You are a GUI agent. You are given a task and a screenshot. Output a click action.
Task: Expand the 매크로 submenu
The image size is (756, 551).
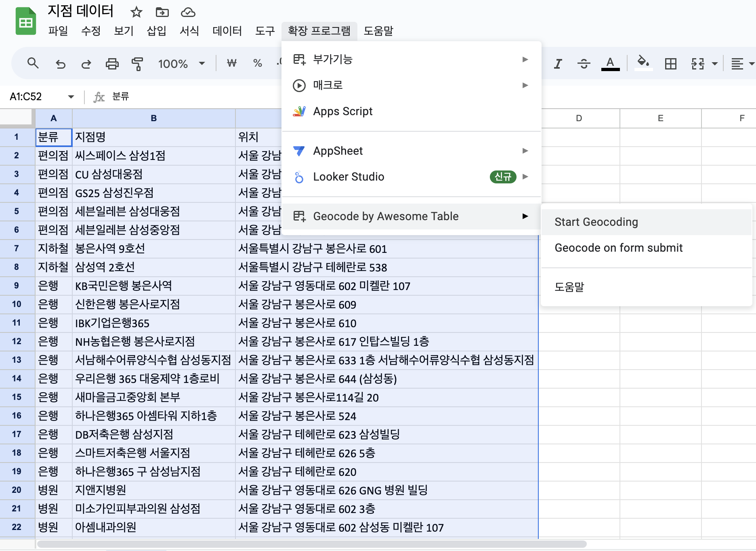(411, 85)
